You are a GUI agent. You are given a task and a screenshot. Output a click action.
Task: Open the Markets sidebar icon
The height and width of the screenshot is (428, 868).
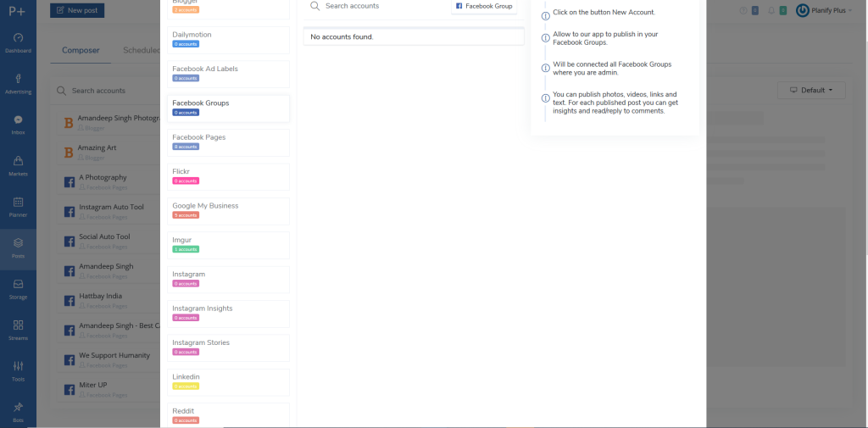[18, 166]
